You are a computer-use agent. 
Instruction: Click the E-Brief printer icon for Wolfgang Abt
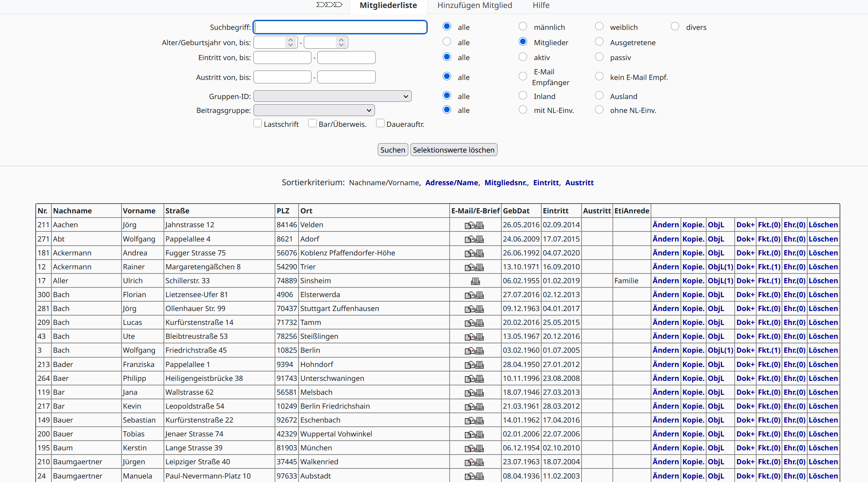coord(479,239)
